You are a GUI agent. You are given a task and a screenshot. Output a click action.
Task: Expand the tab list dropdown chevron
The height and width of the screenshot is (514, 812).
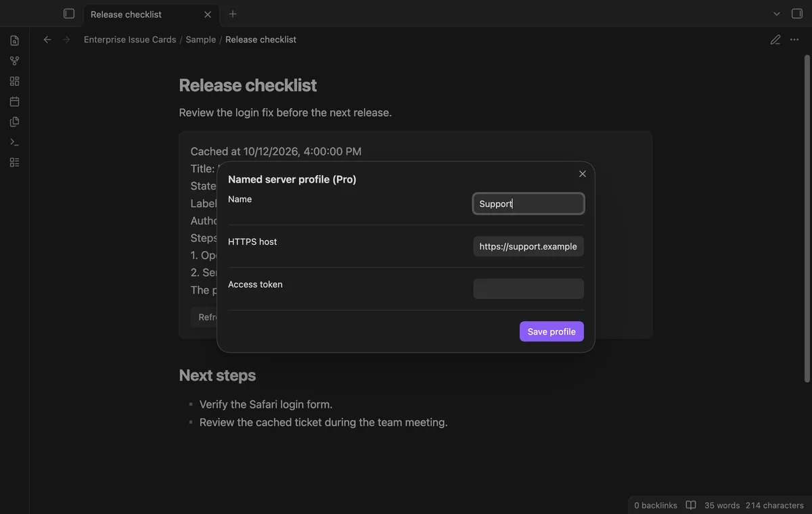pyautogui.click(x=777, y=14)
